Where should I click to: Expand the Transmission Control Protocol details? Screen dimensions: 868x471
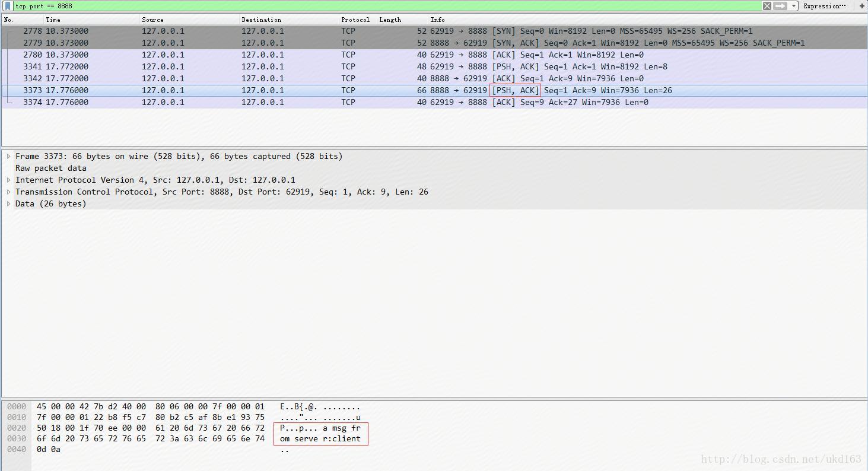(x=8, y=192)
